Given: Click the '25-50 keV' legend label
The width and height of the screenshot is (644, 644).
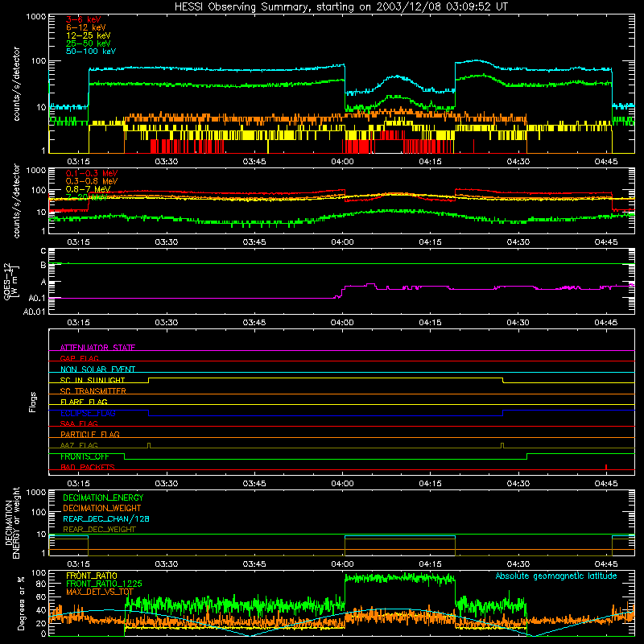Looking at the screenshot, I should [89, 43].
